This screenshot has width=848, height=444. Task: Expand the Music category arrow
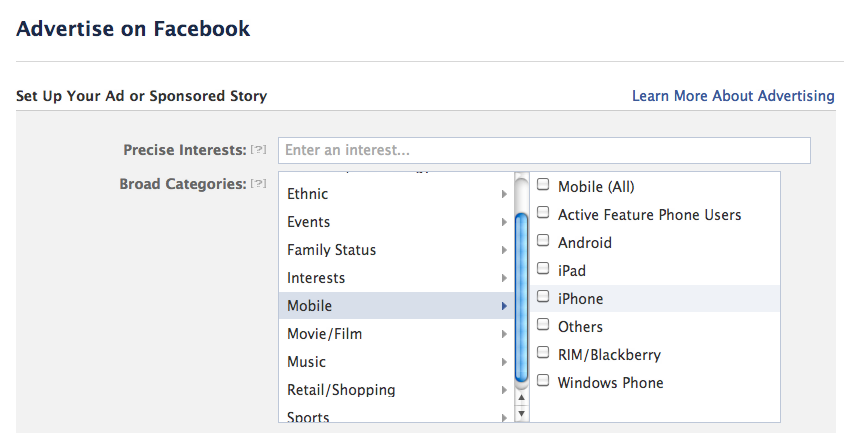coord(504,362)
